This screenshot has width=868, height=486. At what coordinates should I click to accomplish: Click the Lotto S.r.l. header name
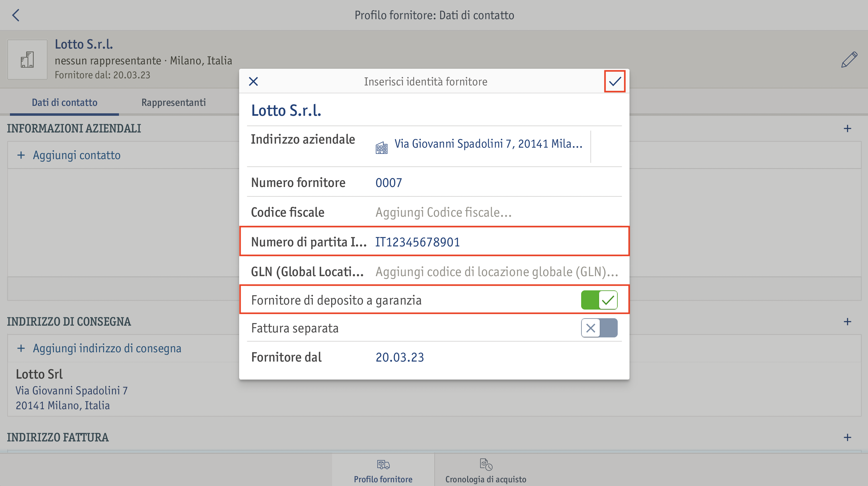84,44
